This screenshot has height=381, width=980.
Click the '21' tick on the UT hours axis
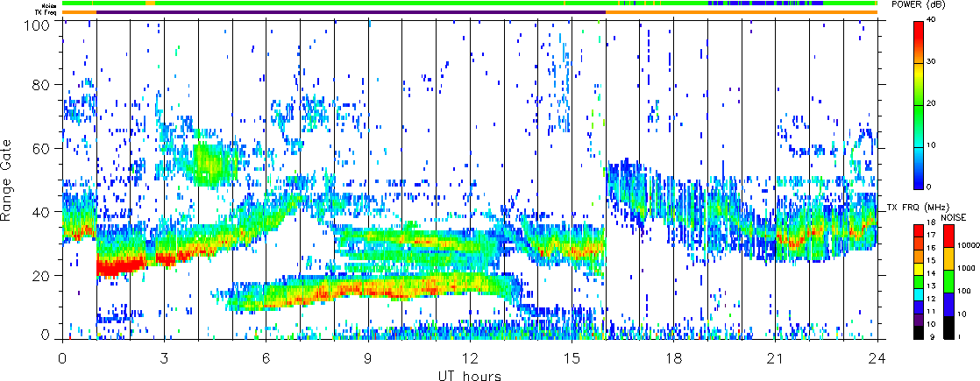(x=776, y=358)
